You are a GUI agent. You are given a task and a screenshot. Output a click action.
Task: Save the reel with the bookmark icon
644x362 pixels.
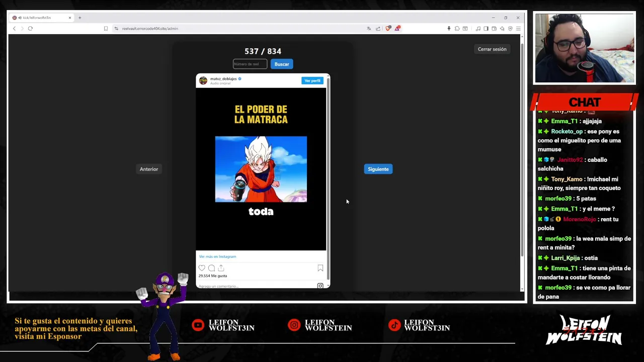(320, 268)
